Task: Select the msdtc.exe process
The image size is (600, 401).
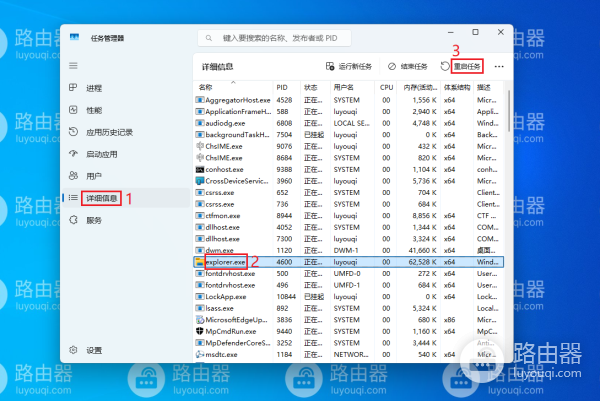Action: tap(348, 355)
